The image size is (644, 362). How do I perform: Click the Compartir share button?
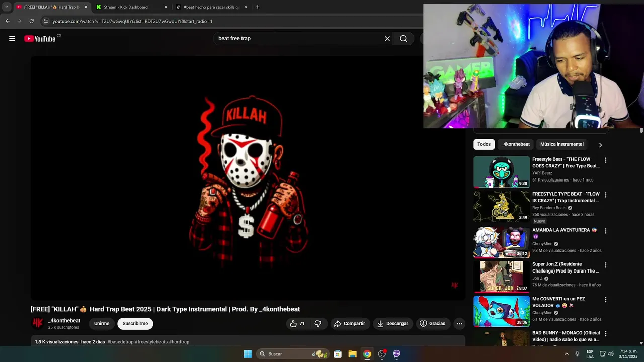point(350,324)
